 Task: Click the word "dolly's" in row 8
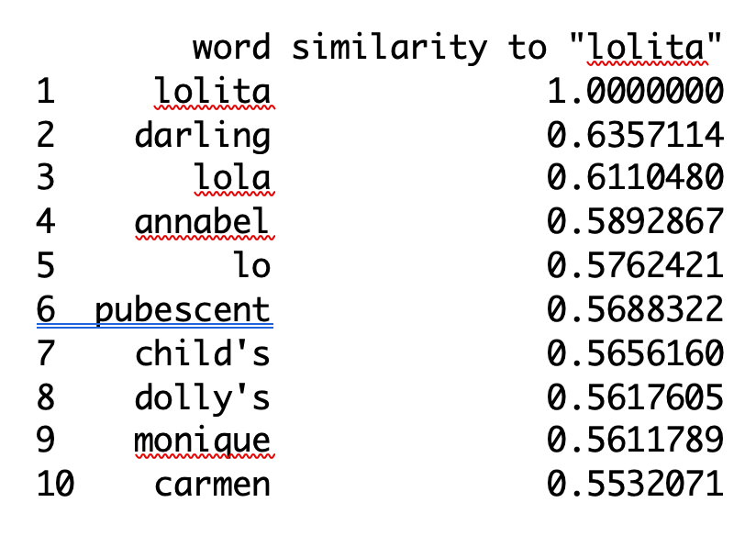pyautogui.click(x=203, y=397)
